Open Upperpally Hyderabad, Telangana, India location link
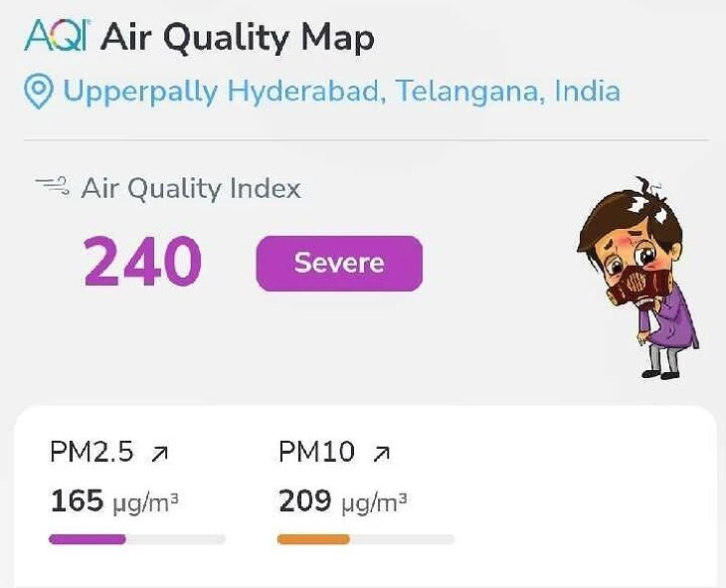Viewport: 726px width, 588px height. [341, 92]
